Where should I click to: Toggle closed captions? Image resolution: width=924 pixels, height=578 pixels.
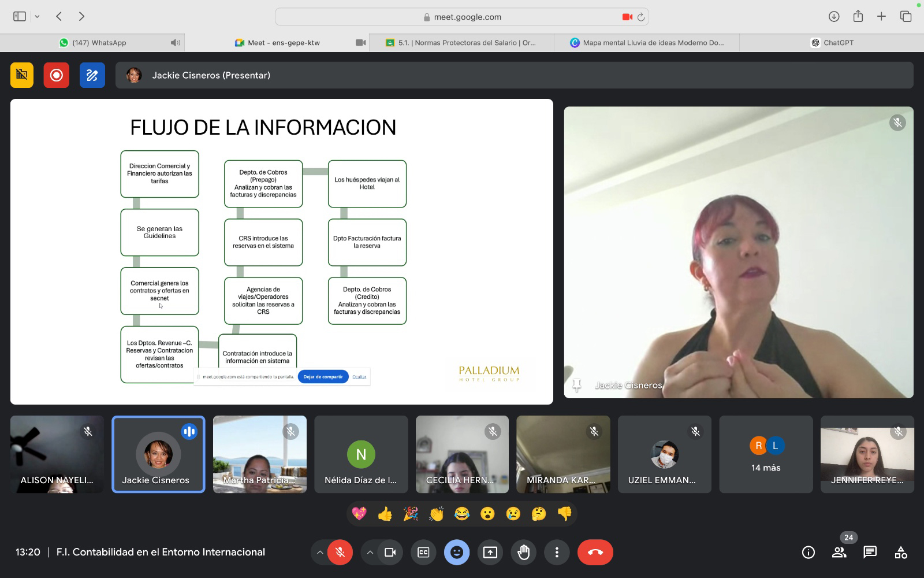click(423, 553)
